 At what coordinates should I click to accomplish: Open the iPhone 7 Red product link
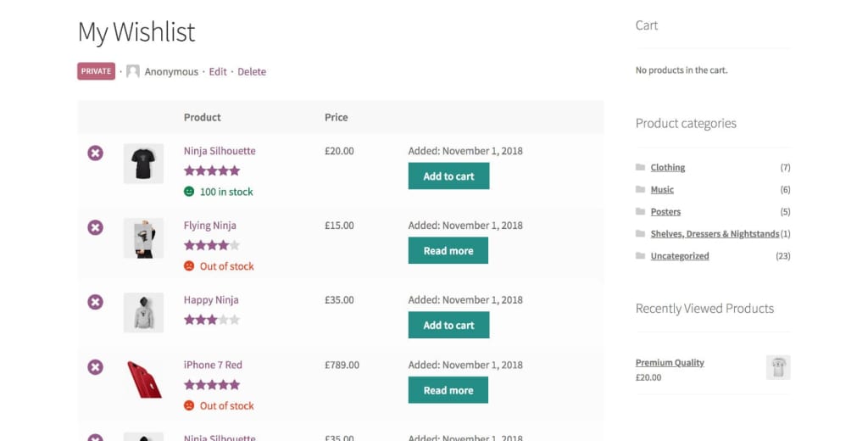(x=213, y=365)
